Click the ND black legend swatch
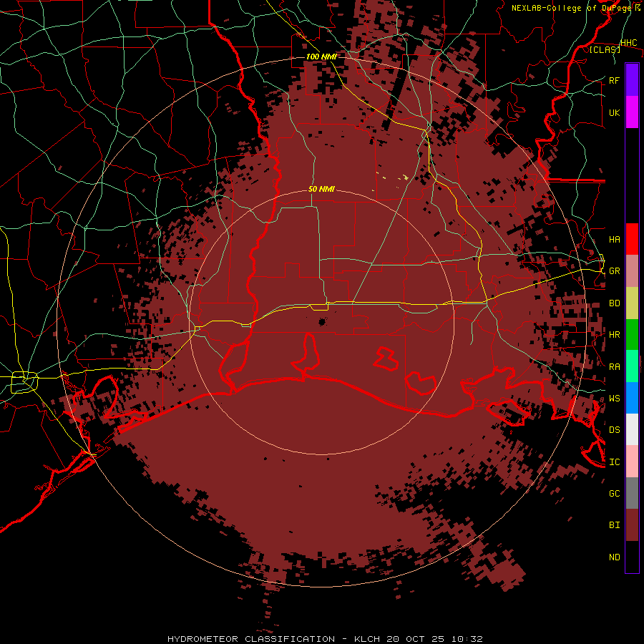 (x=632, y=557)
